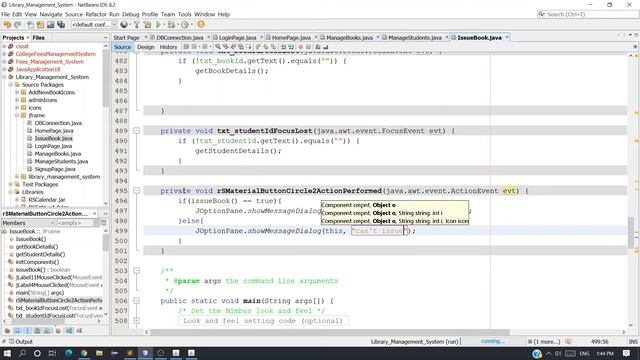Collapse the jframe package node
Image resolution: width=640 pixels, height=360 pixels.
pos(17,116)
